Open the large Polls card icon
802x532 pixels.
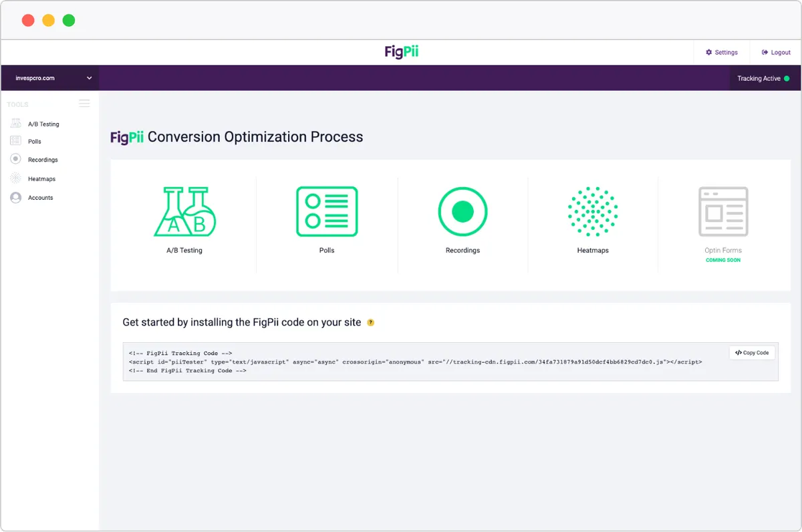pos(327,212)
